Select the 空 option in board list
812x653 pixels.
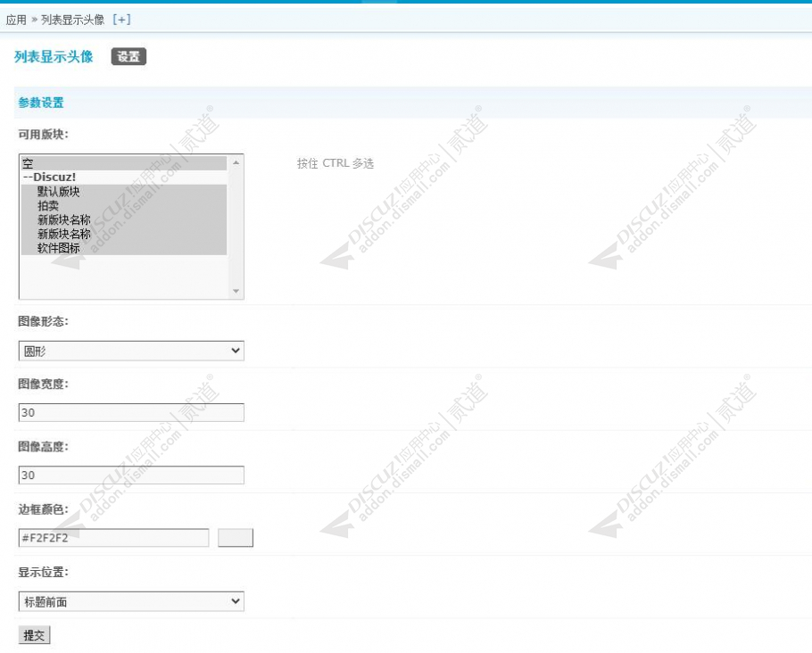pyautogui.click(x=124, y=163)
